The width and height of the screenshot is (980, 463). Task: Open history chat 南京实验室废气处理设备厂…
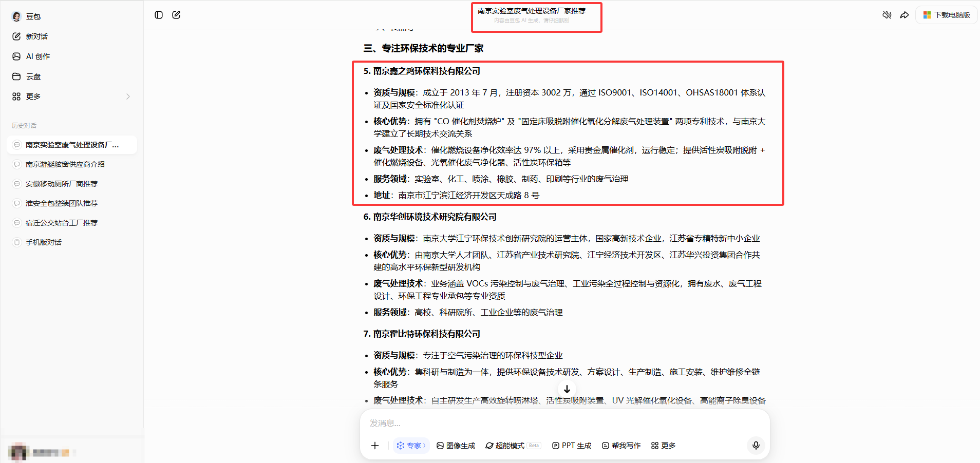click(71, 145)
